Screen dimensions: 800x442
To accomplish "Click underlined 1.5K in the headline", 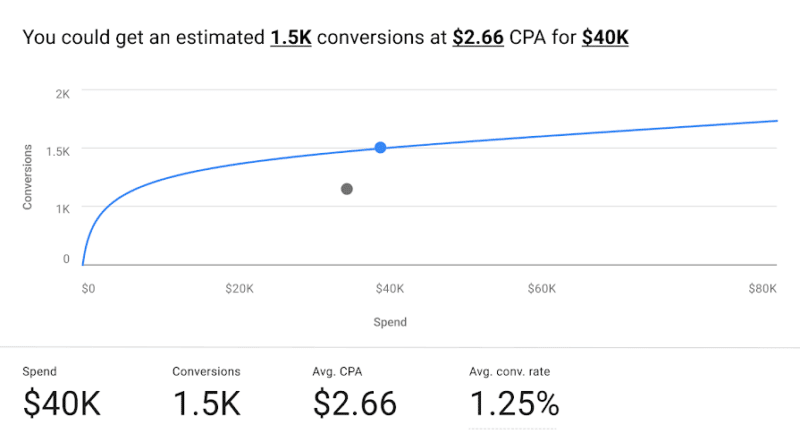I will tap(291, 39).
